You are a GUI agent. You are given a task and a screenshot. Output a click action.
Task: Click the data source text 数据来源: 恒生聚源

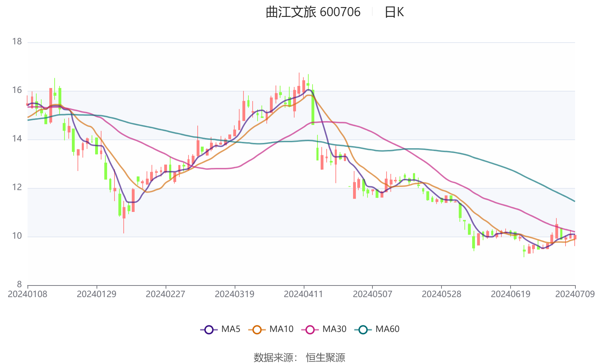tap(299, 358)
